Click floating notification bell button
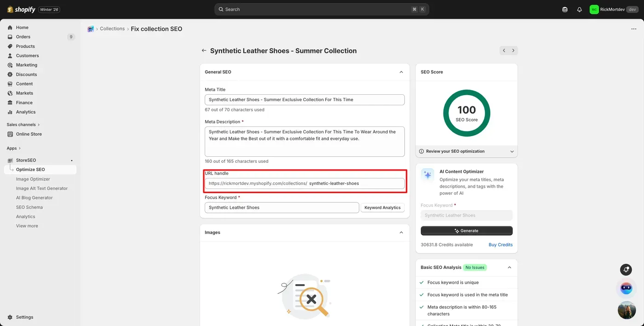The image size is (644, 326). pyautogui.click(x=626, y=270)
